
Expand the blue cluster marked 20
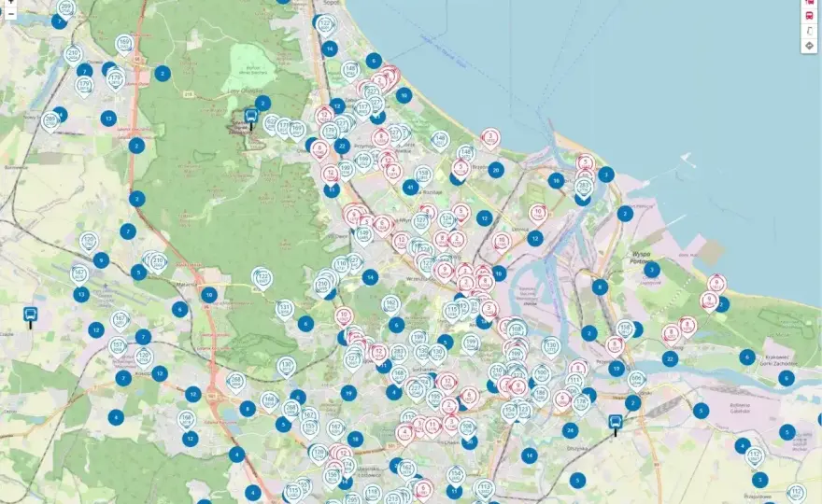(496, 170)
